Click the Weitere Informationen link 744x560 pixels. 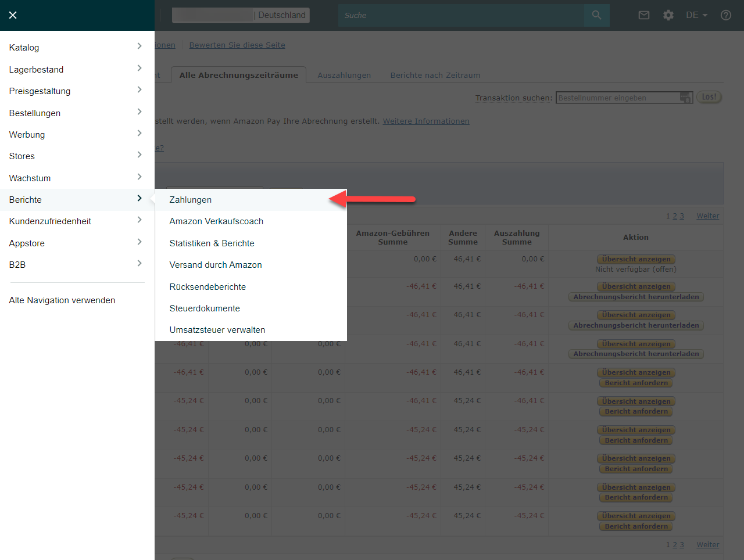click(x=426, y=121)
